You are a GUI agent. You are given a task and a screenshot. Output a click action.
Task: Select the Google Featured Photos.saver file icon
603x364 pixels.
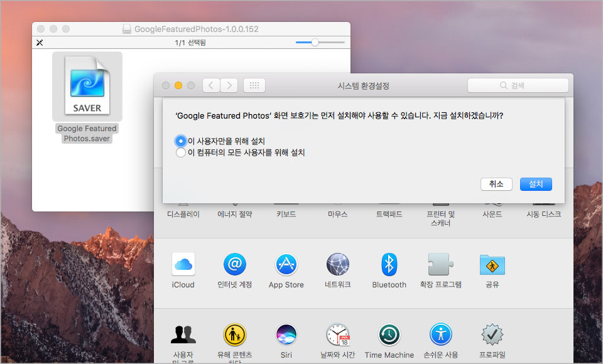pos(87,86)
